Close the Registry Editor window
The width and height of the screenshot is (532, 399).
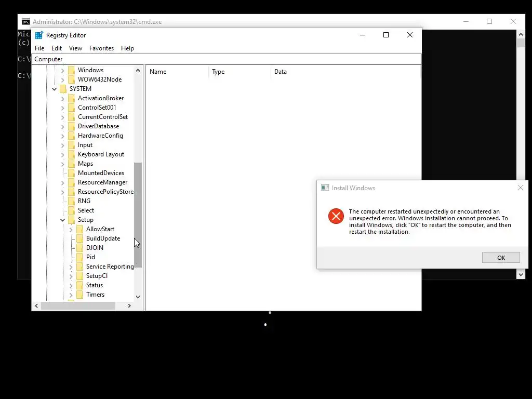(x=410, y=35)
